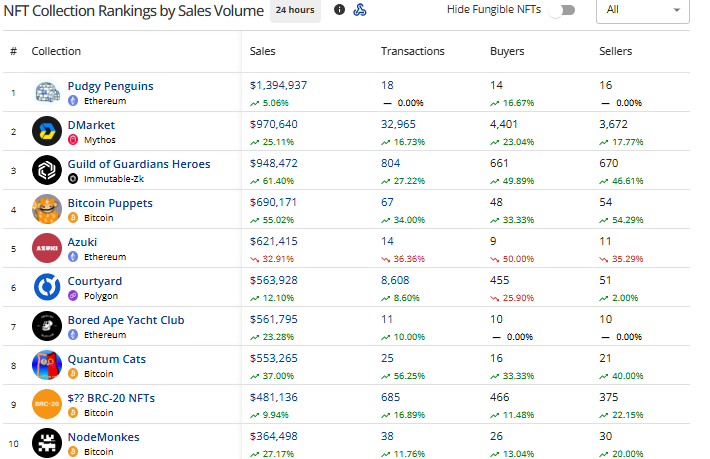Click Ethereum chain icon under Pudgy Penguins
Viewport: 710px width, 459px height.
[x=73, y=101]
